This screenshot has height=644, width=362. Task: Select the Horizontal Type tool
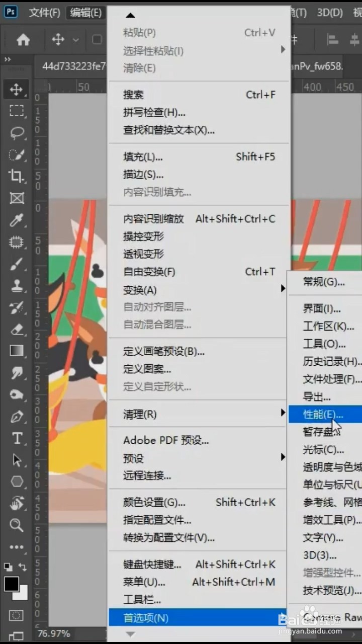pos(17,438)
